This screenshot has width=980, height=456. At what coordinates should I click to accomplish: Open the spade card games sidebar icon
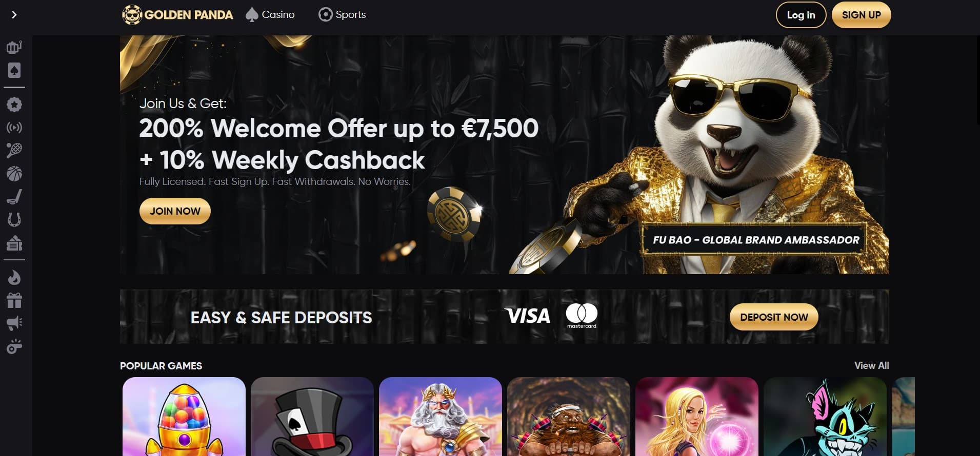tap(14, 70)
